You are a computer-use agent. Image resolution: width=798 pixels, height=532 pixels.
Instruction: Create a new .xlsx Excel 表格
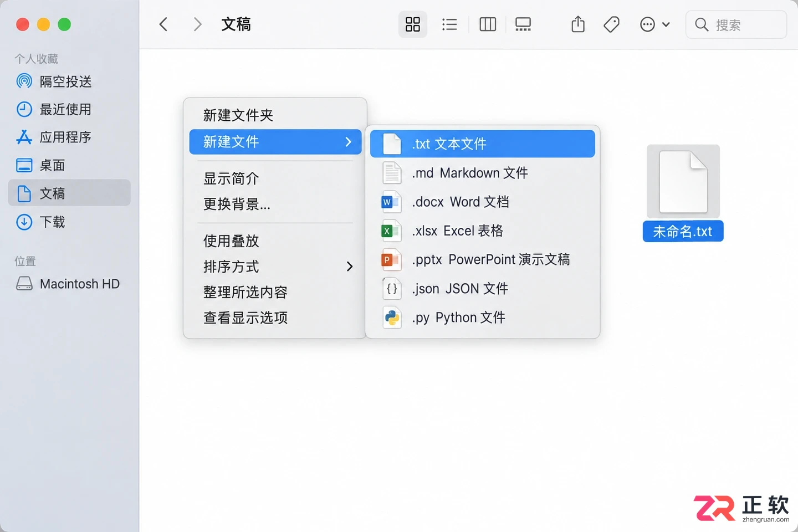(482, 231)
